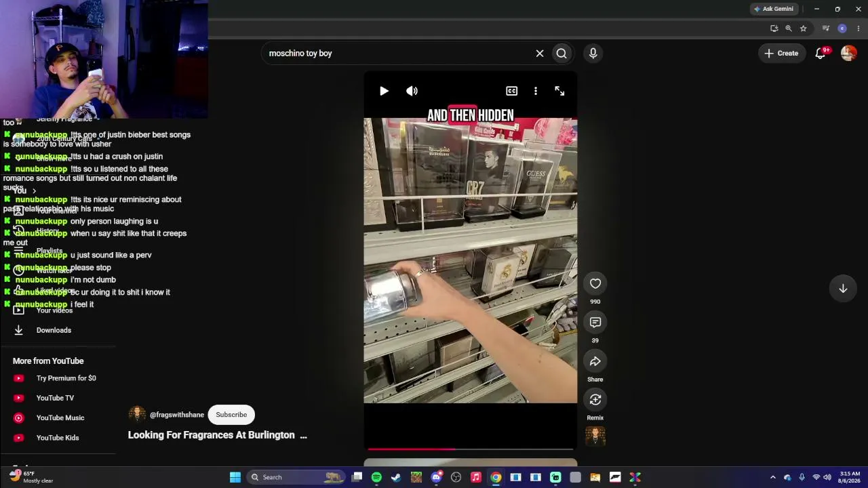
Task: Ask Gemini in Chrome
Action: point(773,9)
